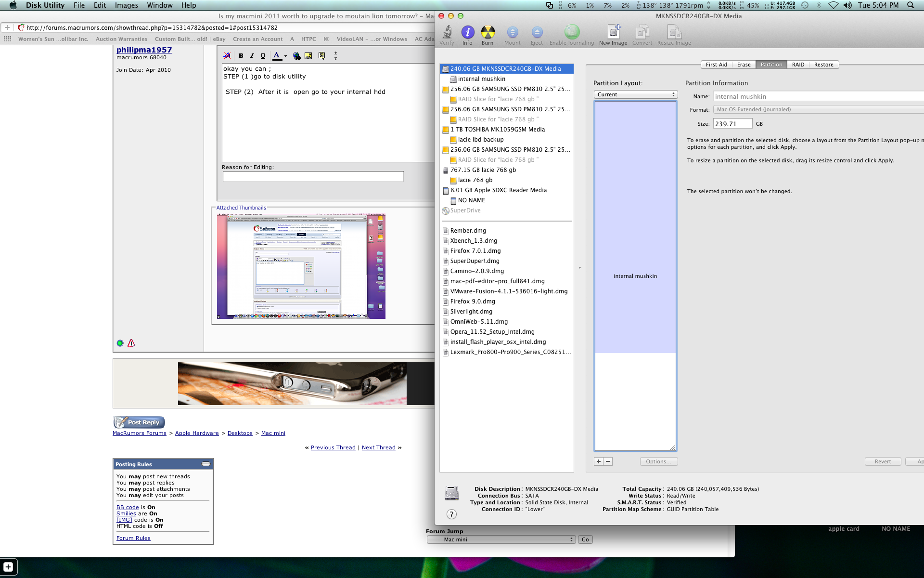
Task: Toggle Italic in the forum editor
Action: click(x=252, y=56)
